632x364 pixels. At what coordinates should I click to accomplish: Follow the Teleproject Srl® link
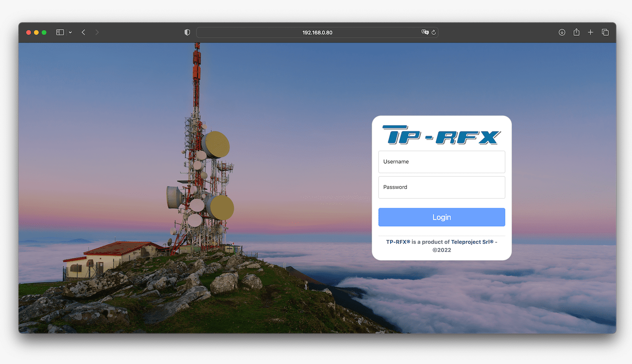pyautogui.click(x=472, y=242)
